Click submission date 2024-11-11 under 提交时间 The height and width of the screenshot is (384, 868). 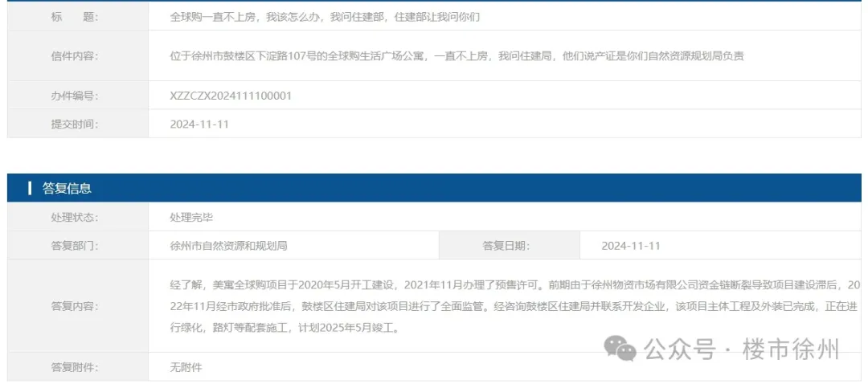[x=199, y=124]
